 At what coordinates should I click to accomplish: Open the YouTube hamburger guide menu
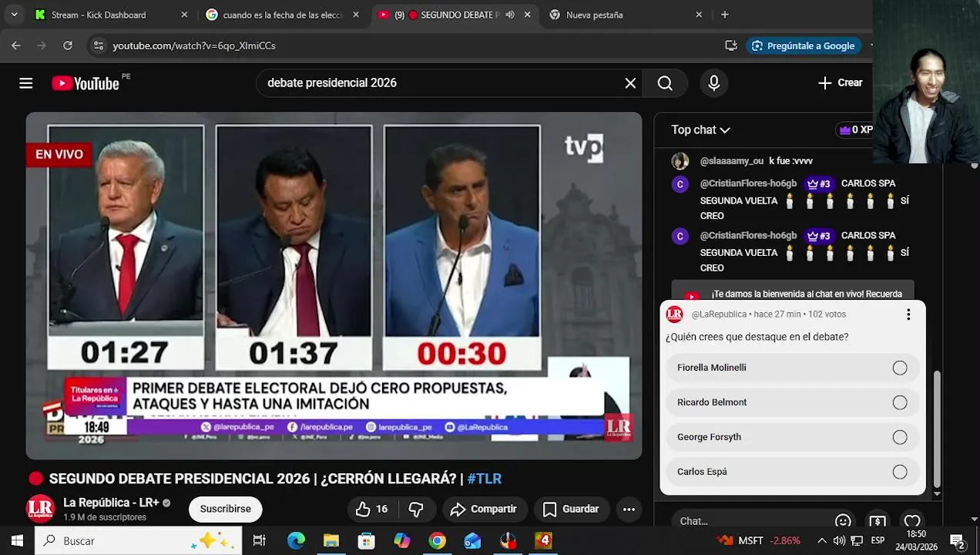click(x=26, y=83)
